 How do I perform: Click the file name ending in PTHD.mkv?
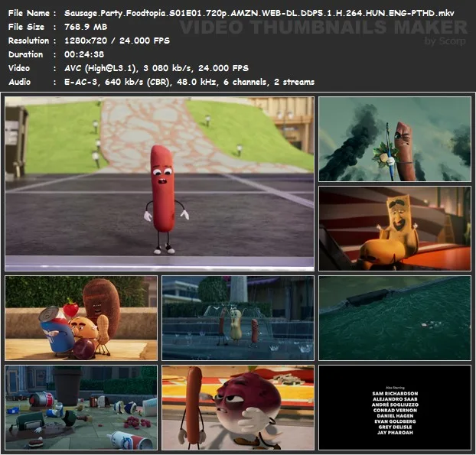[259, 13]
